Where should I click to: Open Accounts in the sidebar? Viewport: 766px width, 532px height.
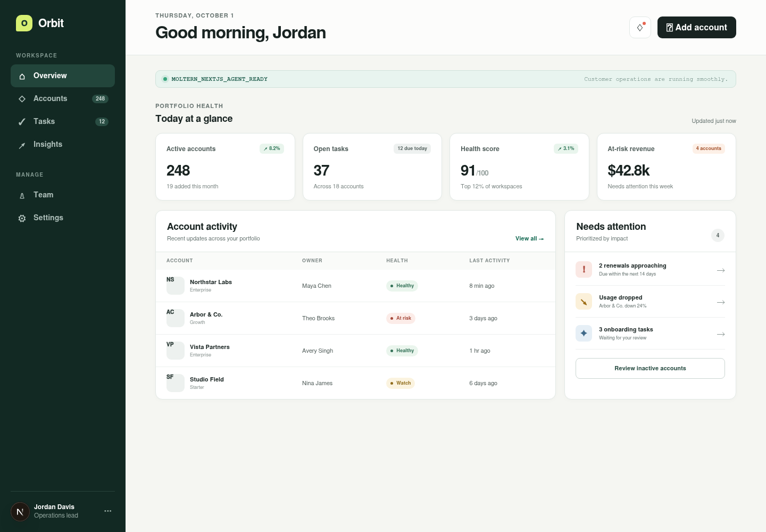click(x=63, y=98)
